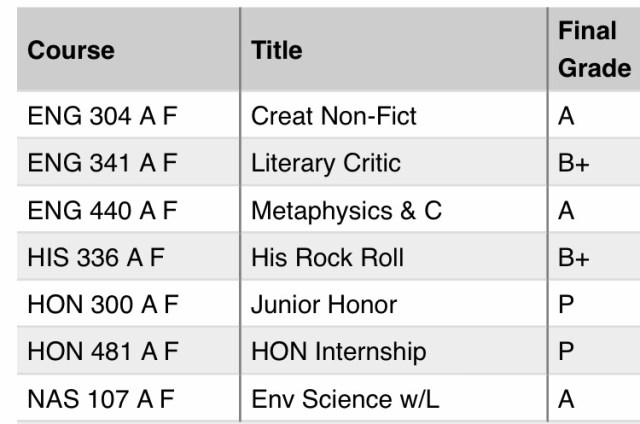
Task: Click the ENG 341 A F course cell
Action: pos(102,164)
